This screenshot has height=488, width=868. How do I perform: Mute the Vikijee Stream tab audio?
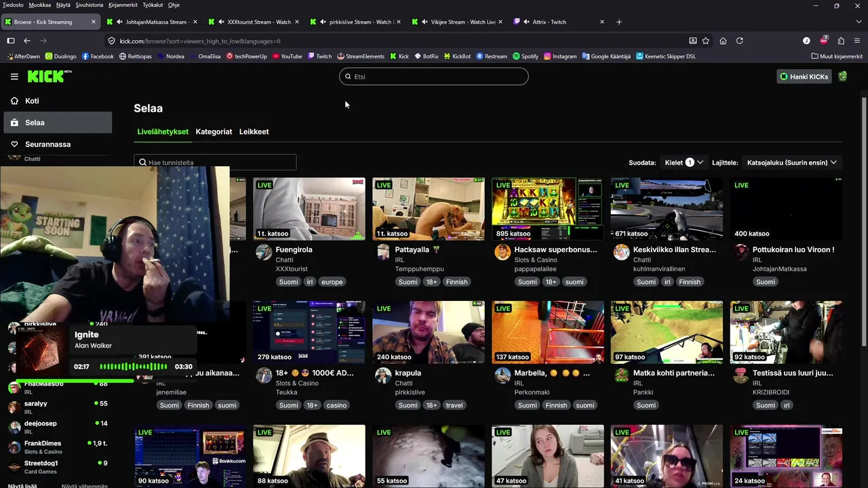(x=424, y=22)
